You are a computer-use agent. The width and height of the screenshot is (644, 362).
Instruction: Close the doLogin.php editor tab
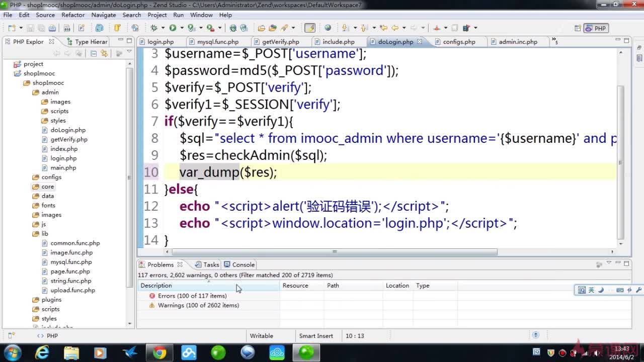[420, 42]
